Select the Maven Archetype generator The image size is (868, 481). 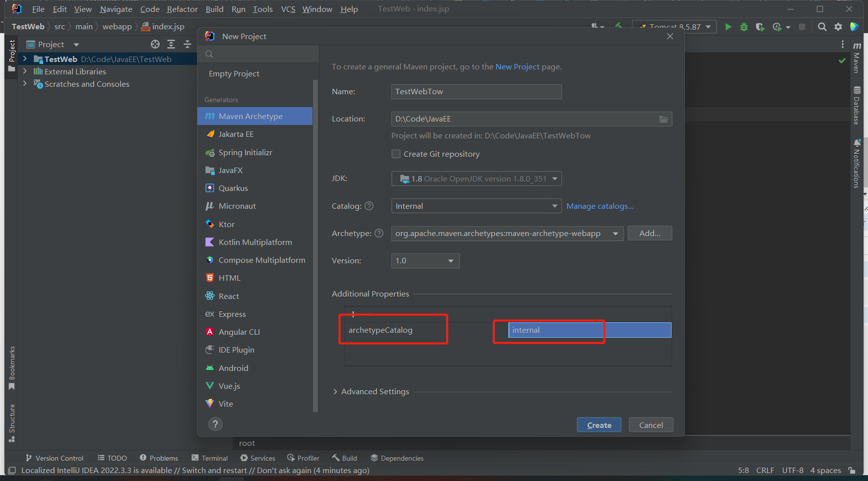click(255, 116)
